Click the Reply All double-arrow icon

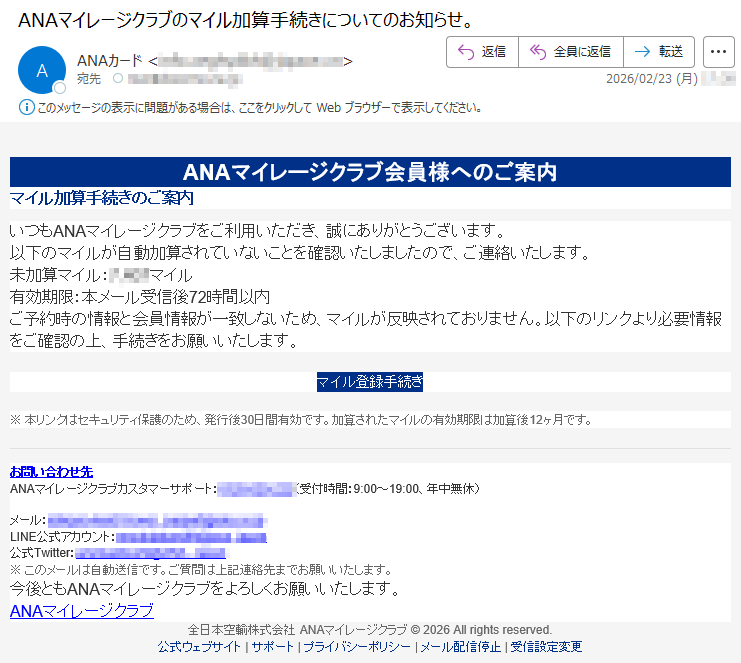tap(538, 52)
